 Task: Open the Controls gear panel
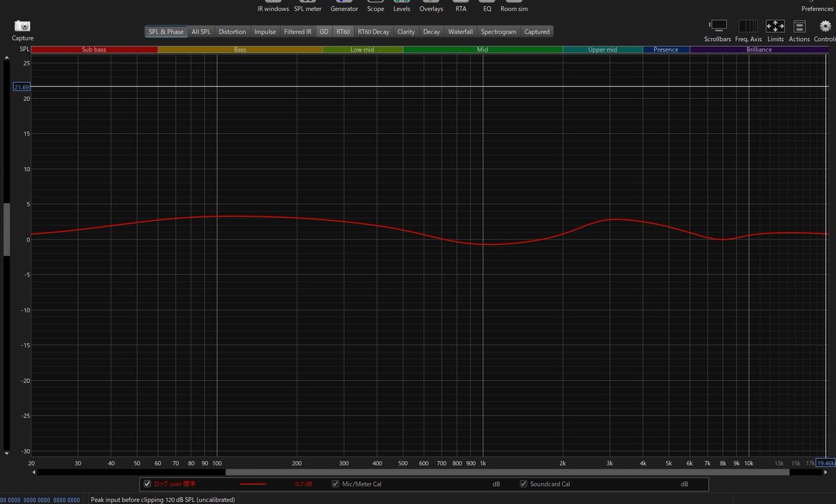(826, 26)
